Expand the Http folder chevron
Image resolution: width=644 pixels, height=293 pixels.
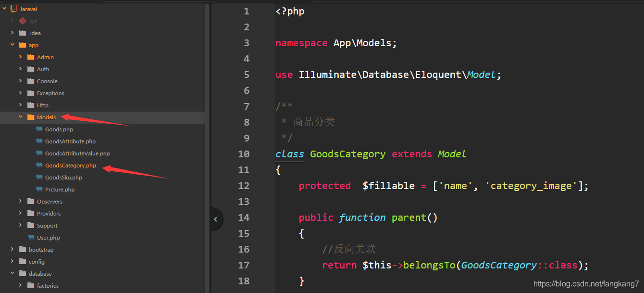click(x=21, y=105)
